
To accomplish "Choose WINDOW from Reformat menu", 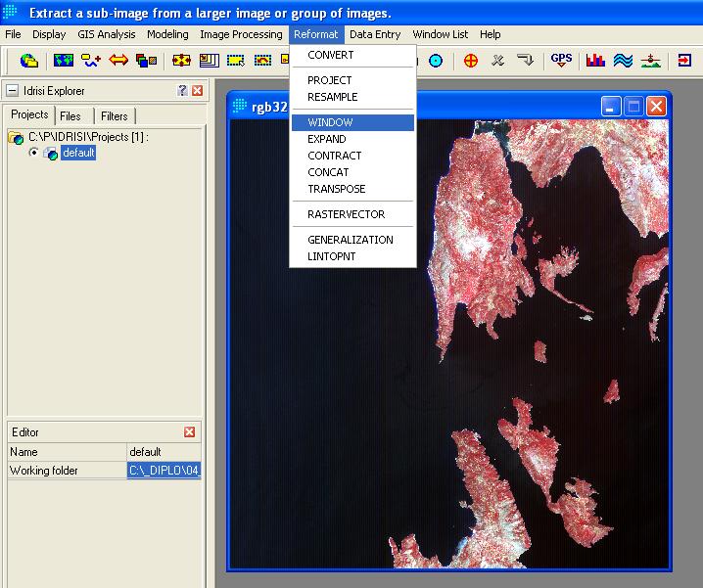I will coord(352,122).
